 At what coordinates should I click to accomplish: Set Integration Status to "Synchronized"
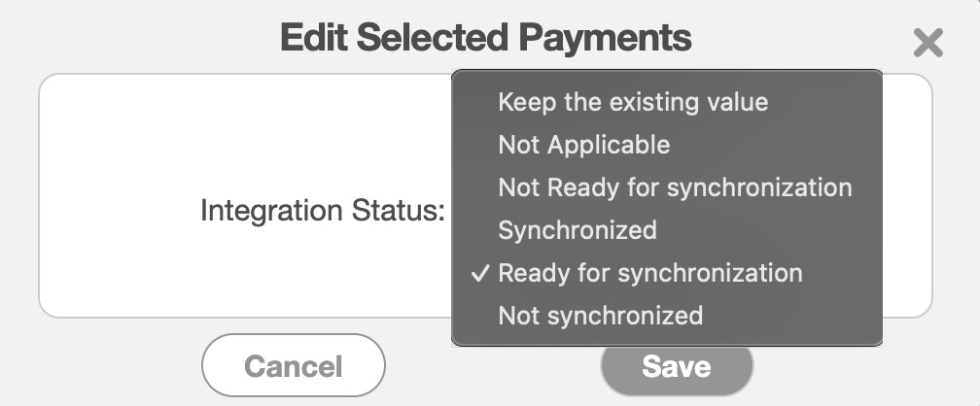tap(577, 230)
